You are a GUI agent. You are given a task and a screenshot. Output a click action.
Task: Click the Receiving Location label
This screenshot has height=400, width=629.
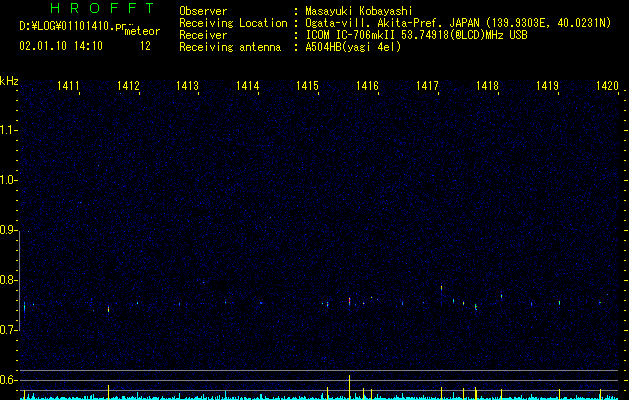(233, 23)
